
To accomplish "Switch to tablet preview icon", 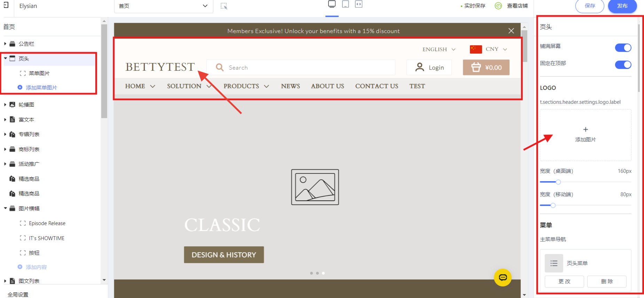I will tap(345, 4).
